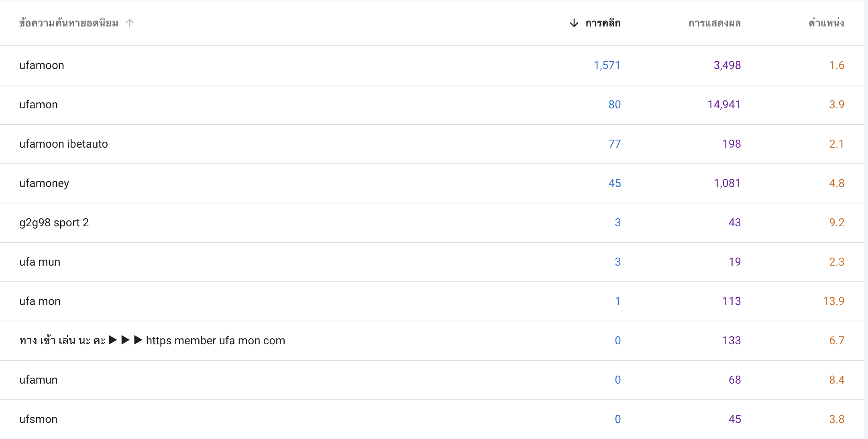Click the 1,571 clicks value
Image resolution: width=868 pixels, height=439 pixels.
click(x=607, y=65)
